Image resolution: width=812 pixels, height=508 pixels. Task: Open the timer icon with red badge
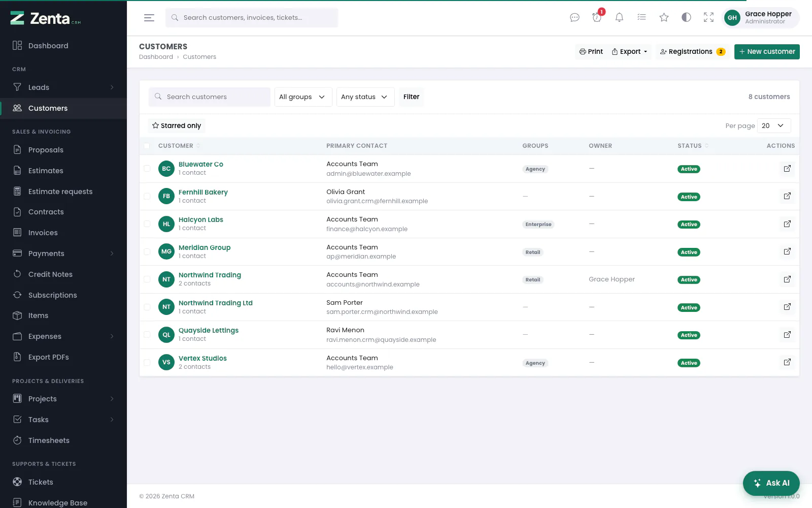[x=597, y=18]
